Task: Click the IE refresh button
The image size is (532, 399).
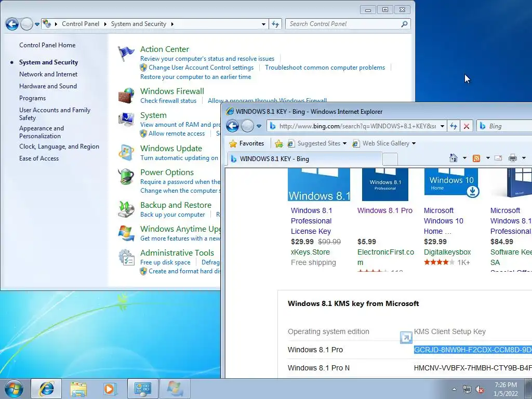Action: tap(453, 126)
